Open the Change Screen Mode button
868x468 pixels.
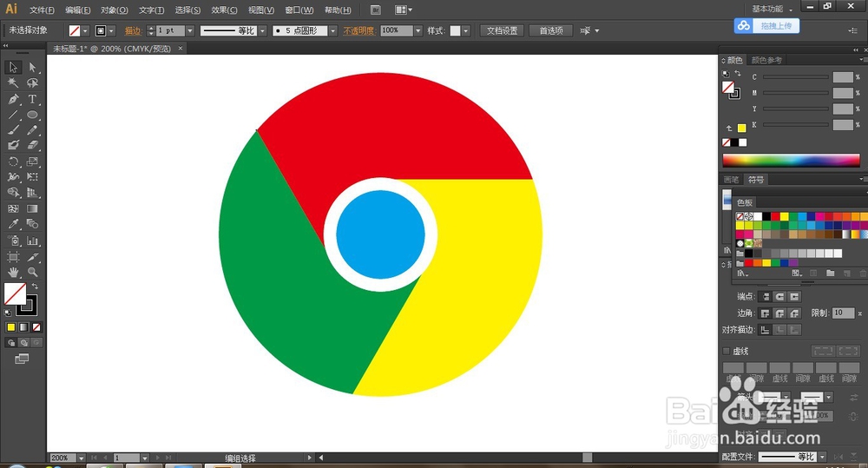22,359
